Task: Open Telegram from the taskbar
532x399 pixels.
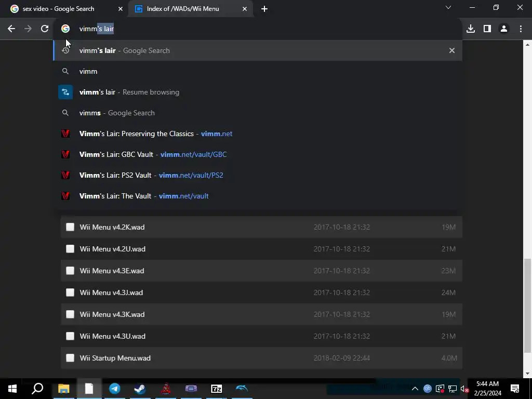Action: (115, 389)
